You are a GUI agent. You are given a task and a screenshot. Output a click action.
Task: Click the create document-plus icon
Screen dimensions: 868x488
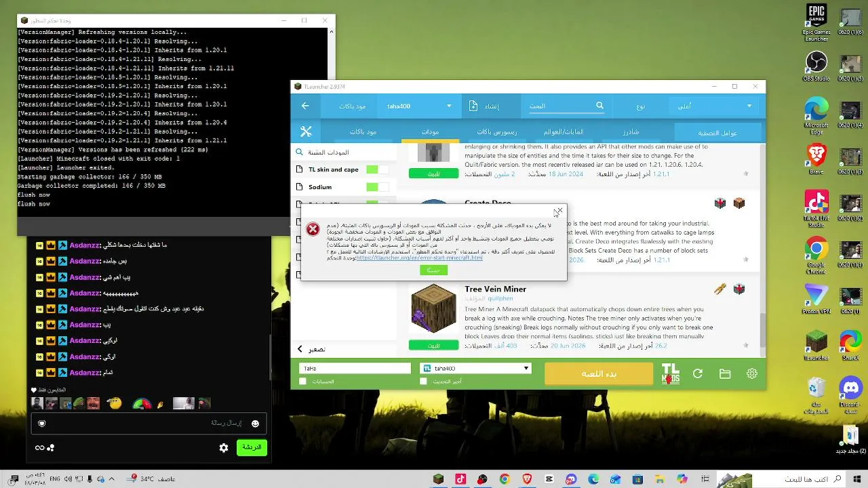point(473,106)
